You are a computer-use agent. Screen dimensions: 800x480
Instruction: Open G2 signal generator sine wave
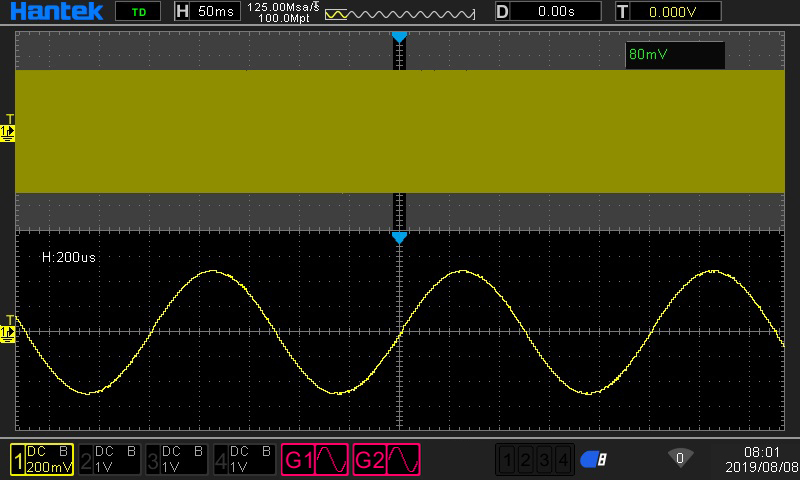click(x=386, y=459)
